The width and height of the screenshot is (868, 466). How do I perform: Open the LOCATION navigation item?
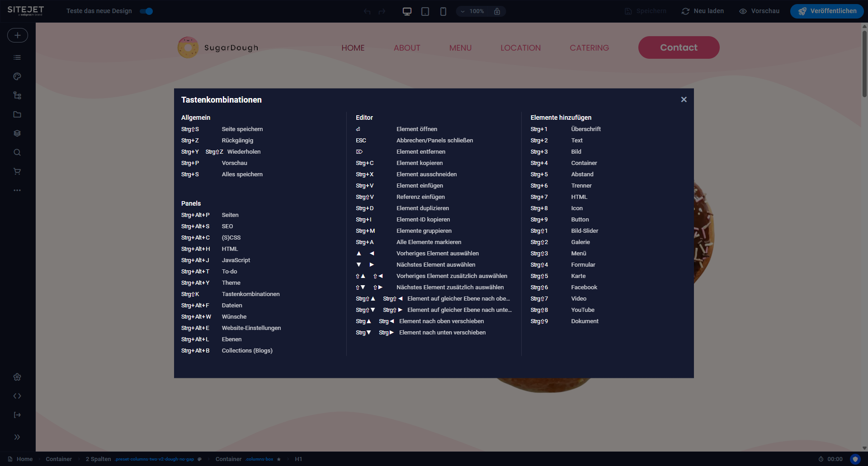[x=520, y=48]
